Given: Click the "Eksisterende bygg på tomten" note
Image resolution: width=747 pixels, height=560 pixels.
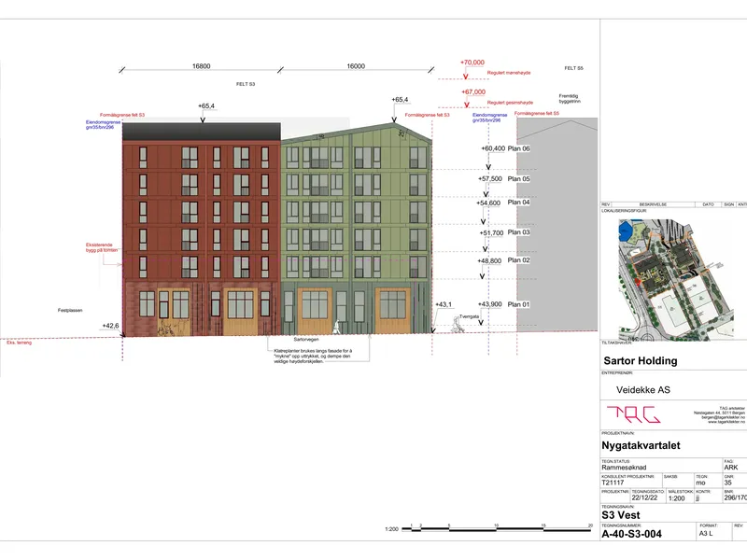Looking at the screenshot, I should coord(102,247).
